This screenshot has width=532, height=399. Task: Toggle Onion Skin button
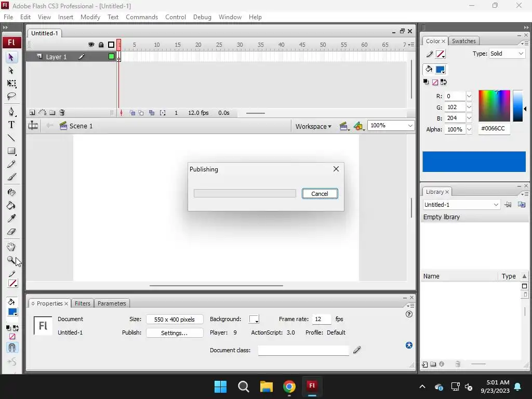(132, 113)
